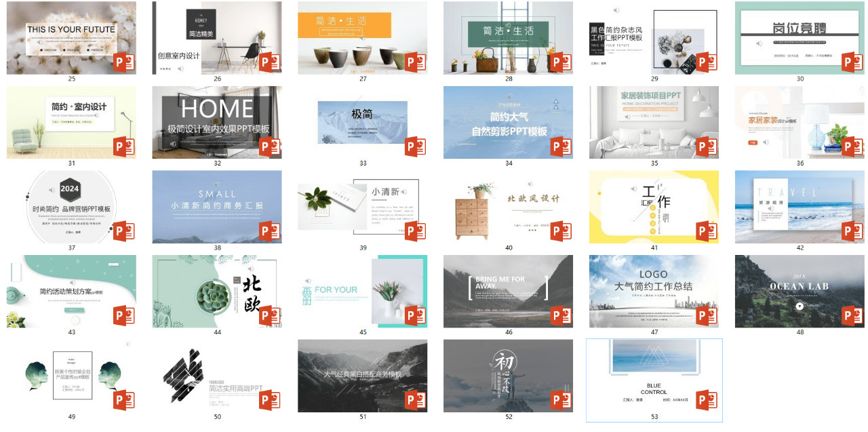
Task: Select the 2024 时尚简约 品牌营销 thumbnail
Action: [x=71, y=208]
